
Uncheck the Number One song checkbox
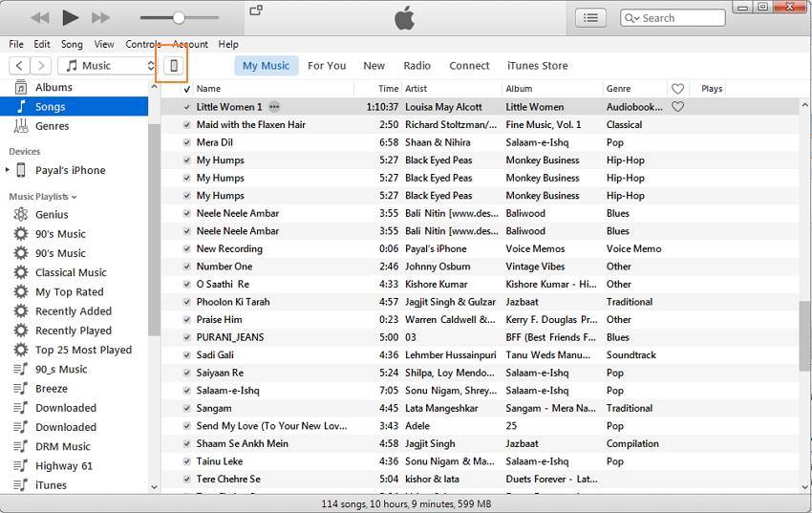tap(187, 267)
